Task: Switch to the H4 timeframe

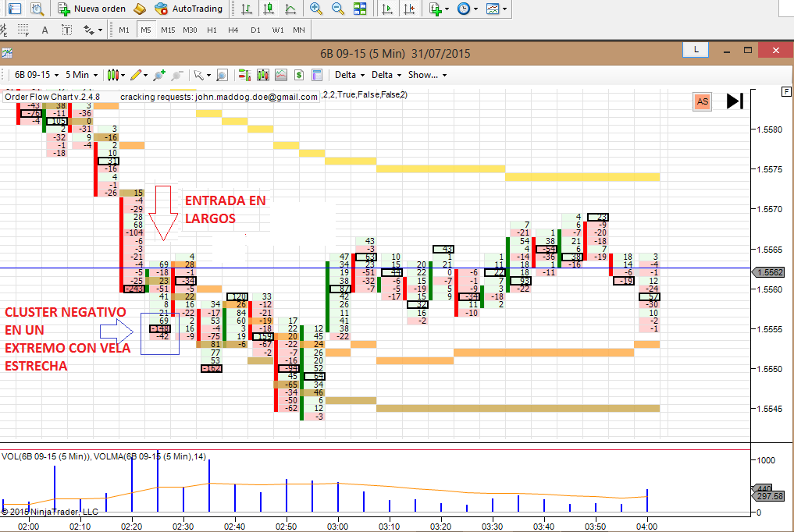Action: (233, 30)
